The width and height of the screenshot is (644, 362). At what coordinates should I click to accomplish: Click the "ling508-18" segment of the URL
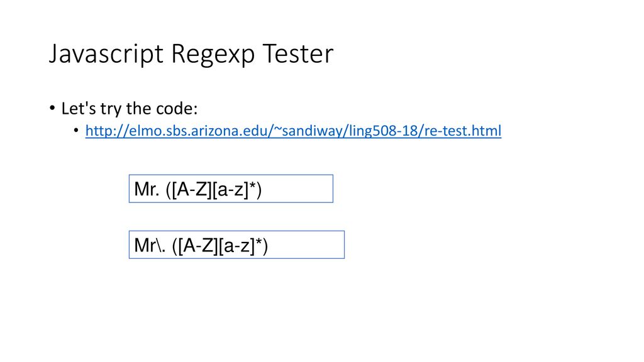[384, 131]
